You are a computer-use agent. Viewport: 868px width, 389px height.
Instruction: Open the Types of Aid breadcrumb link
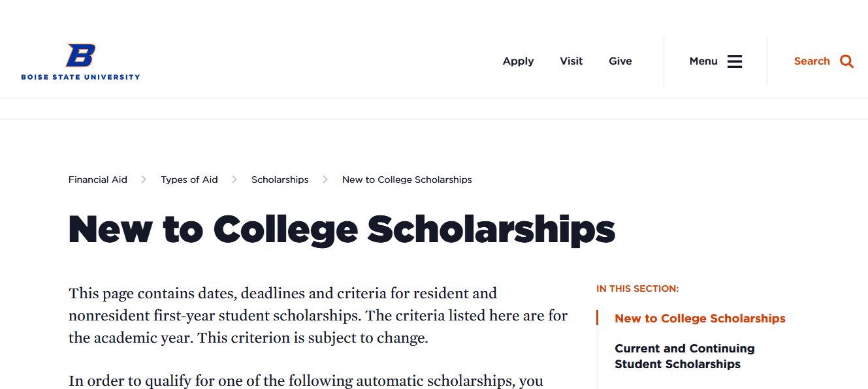coord(189,179)
